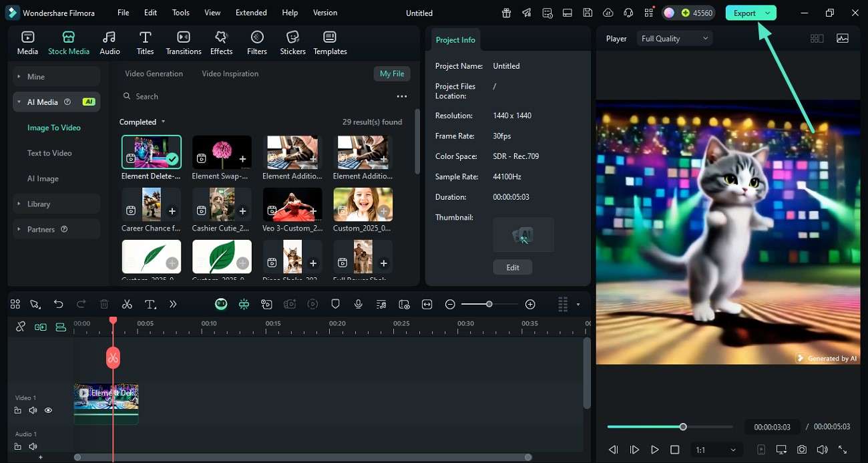Toggle Video 1 track visibility eye
Screen dimensions: 868x463
48,410
